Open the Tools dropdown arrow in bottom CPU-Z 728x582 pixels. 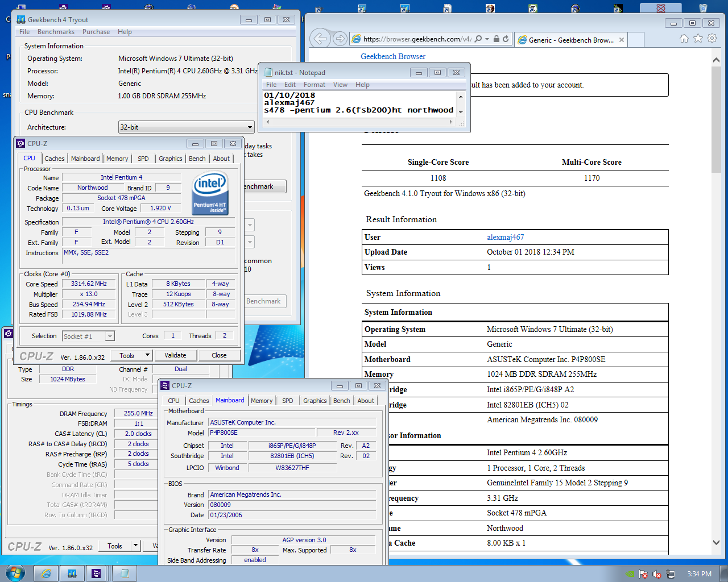click(x=135, y=546)
